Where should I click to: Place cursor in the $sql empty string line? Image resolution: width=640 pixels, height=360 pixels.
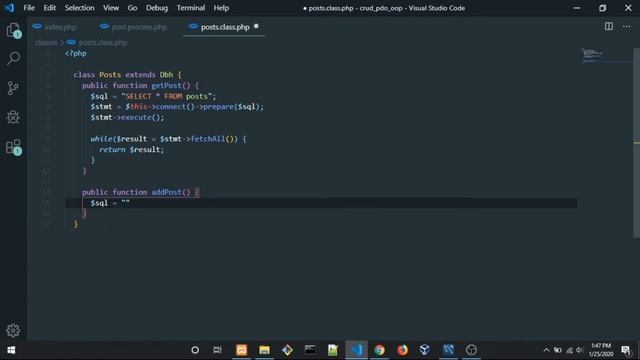321,203
